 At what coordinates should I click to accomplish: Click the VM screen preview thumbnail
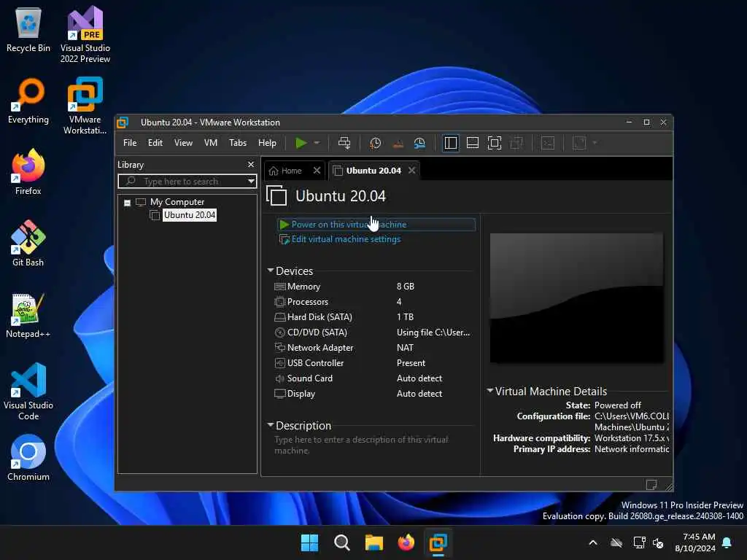(576, 298)
